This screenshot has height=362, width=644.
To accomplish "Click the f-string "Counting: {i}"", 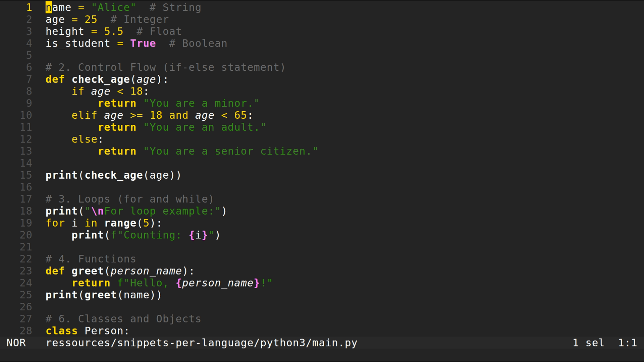I will [x=161, y=235].
